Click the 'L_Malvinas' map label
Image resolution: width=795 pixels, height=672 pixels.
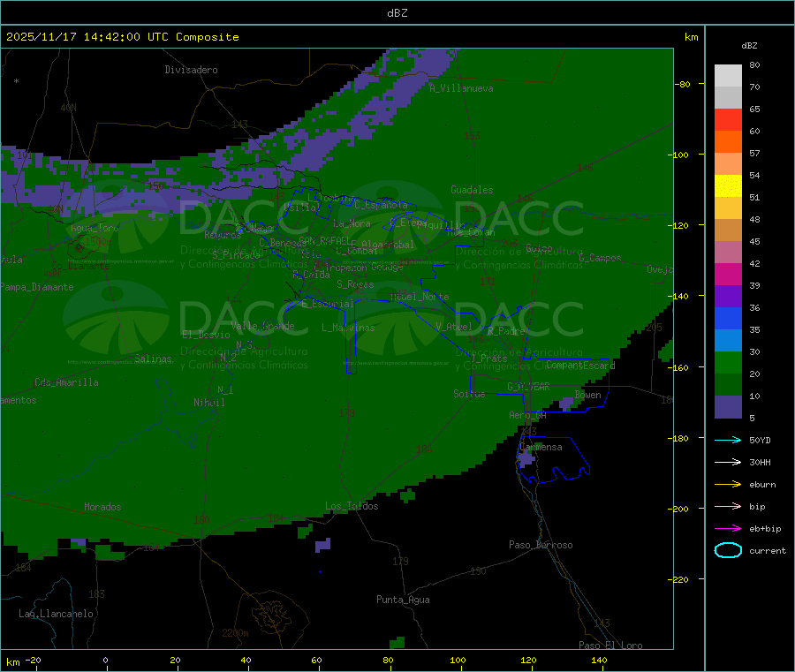point(348,328)
